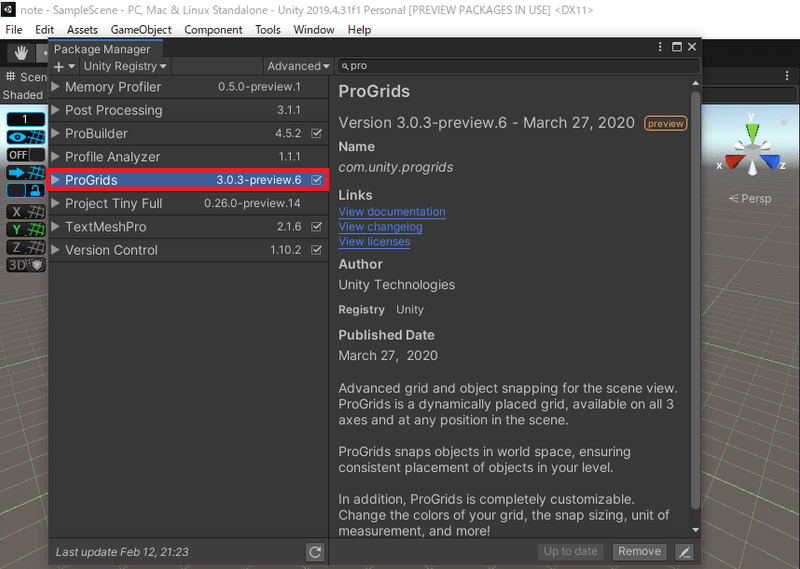Click the ProGrids installed checkmark
Screen dimensions: 800x569
pos(316,180)
